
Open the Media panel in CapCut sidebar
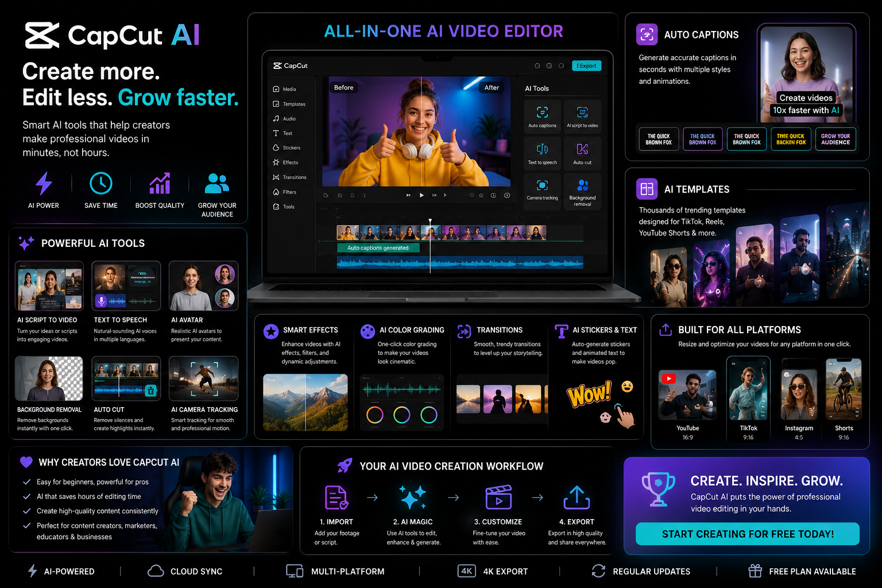pyautogui.click(x=284, y=89)
